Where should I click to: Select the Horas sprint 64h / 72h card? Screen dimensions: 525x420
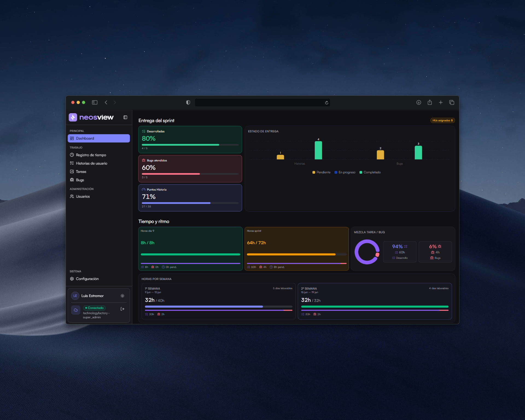pyautogui.click(x=297, y=249)
